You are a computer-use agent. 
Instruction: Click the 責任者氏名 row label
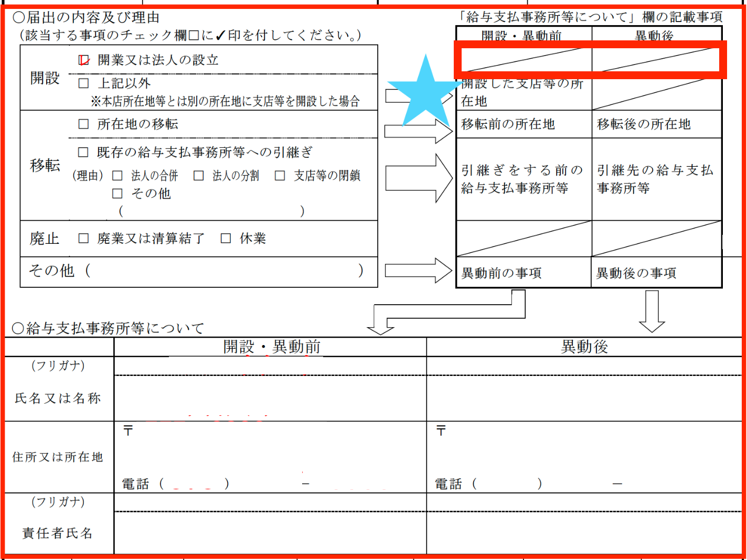pyautogui.click(x=58, y=533)
